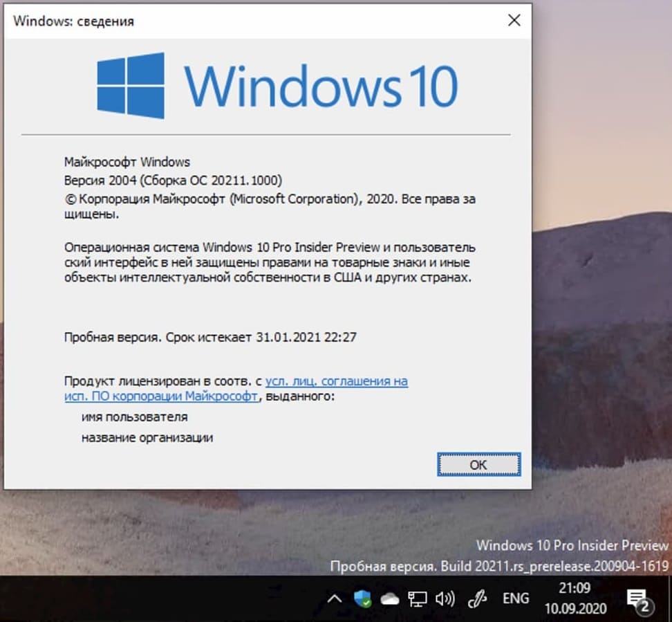
Task: Show hidden system tray icons
Action: click(335, 598)
